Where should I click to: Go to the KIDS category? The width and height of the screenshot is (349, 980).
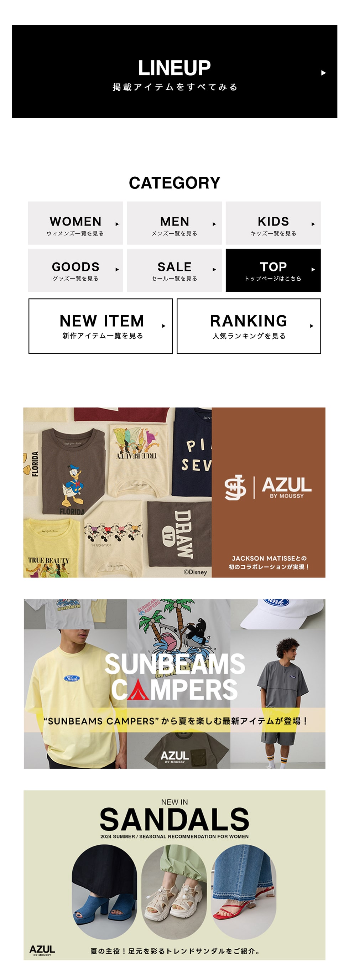pos(273,223)
